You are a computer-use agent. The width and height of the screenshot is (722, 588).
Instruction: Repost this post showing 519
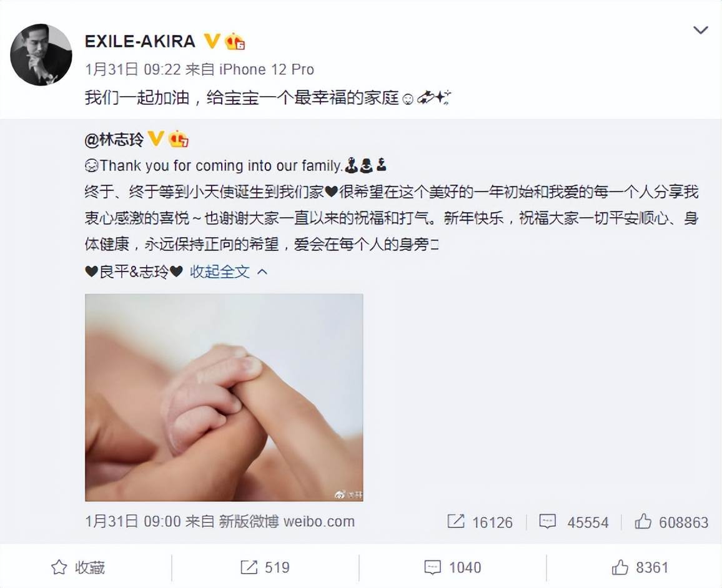point(265,567)
